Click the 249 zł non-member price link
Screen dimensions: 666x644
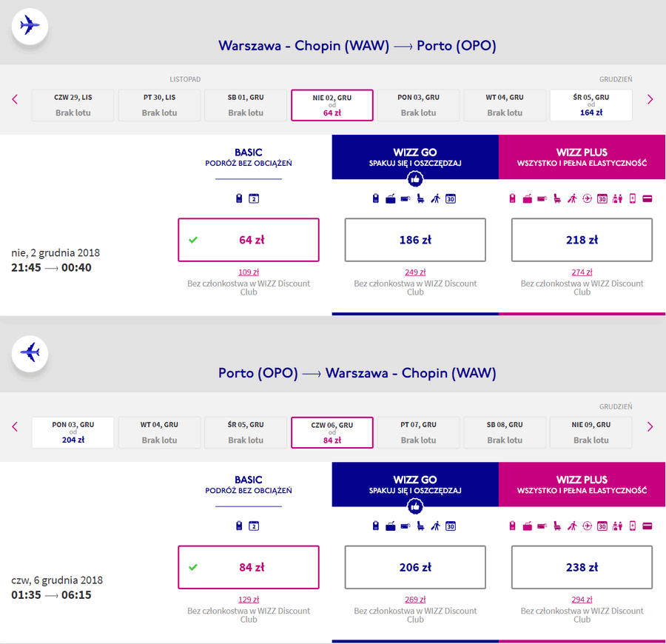tap(415, 272)
